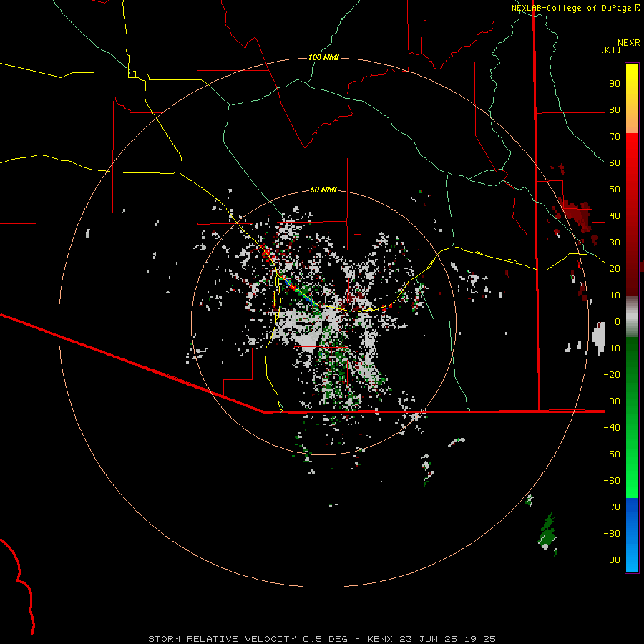
Task: Select the 0 value on the velocity scale
Action: click(618, 322)
